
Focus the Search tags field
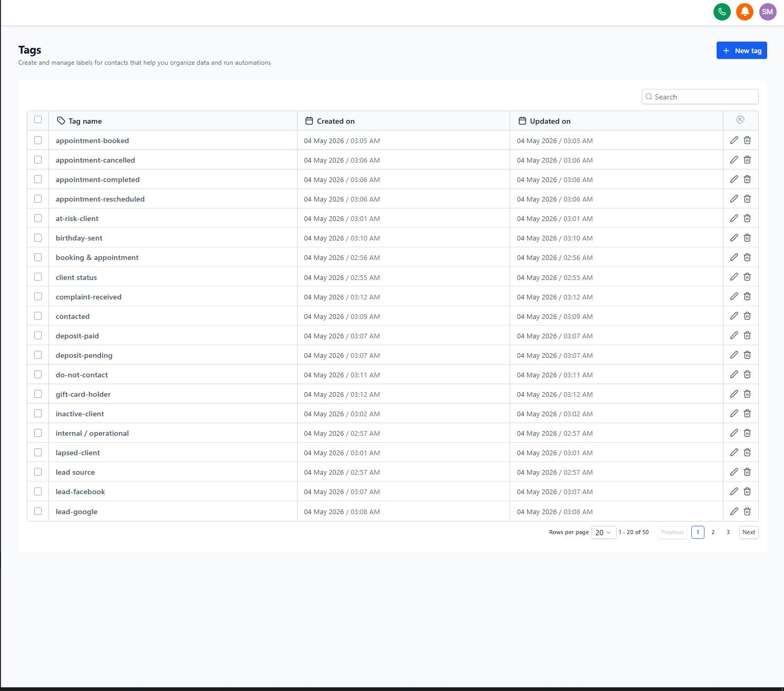[700, 97]
